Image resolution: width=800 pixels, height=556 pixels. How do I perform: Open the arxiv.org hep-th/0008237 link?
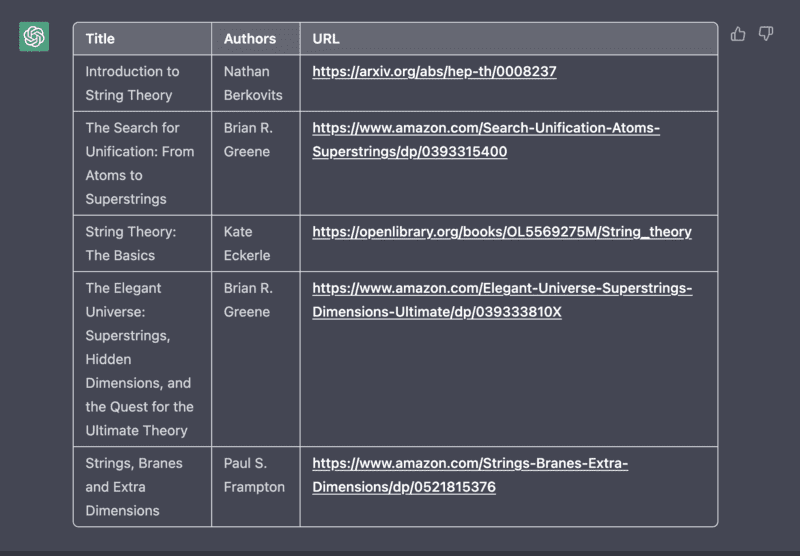click(434, 72)
